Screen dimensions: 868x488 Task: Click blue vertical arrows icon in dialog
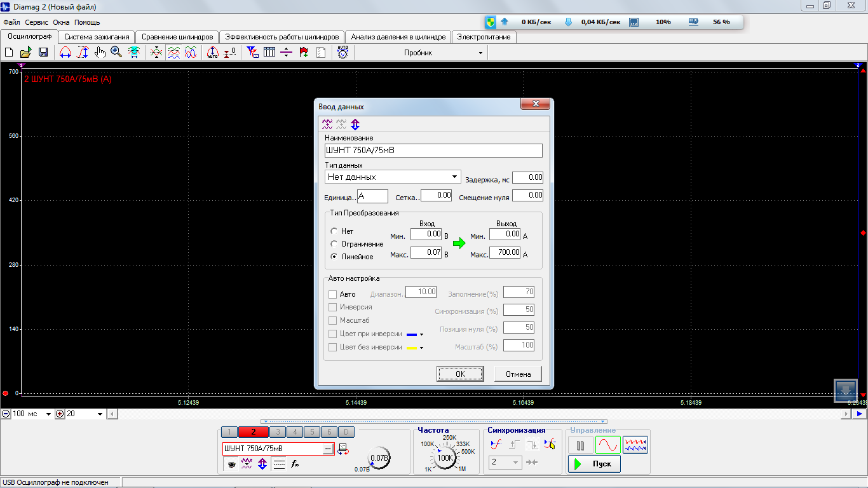(355, 124)
